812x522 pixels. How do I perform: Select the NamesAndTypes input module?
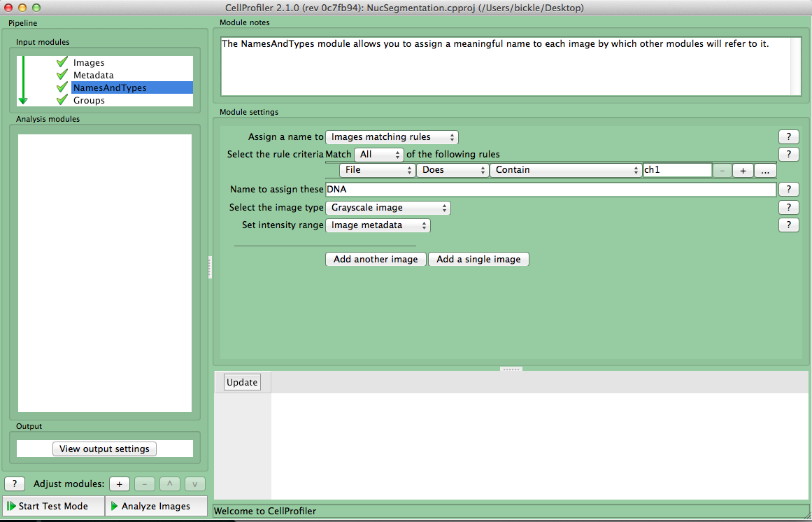pyautogui.click(x=132, y=87)
